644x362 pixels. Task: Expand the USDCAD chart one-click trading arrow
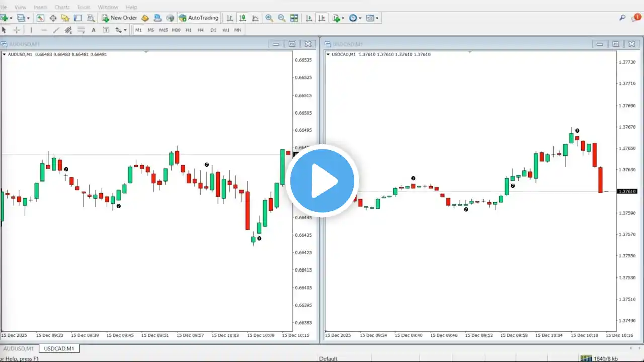328,54
